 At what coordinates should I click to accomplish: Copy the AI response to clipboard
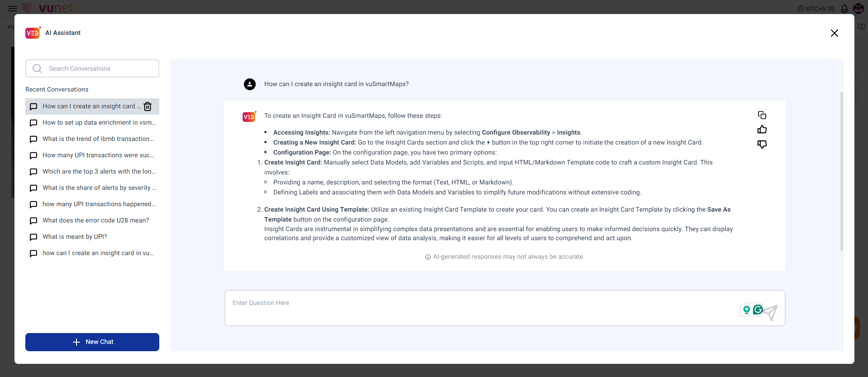[x=762, y=115]
